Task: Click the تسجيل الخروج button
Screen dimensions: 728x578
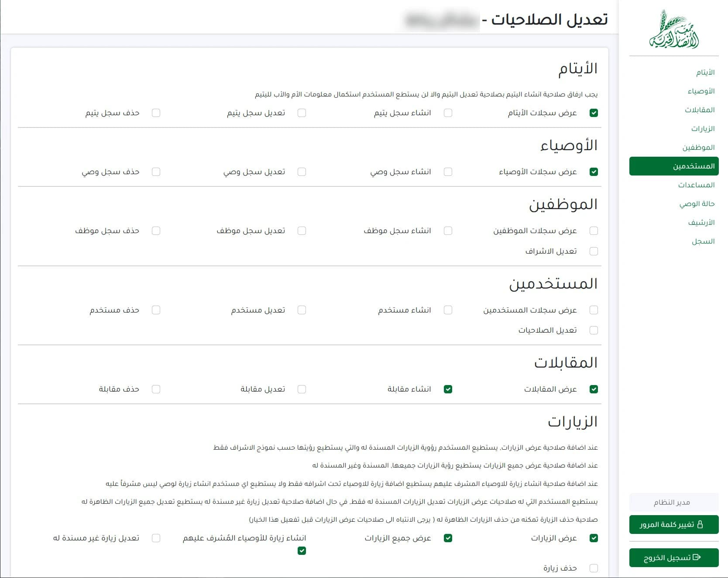Action: pos(674,558)
